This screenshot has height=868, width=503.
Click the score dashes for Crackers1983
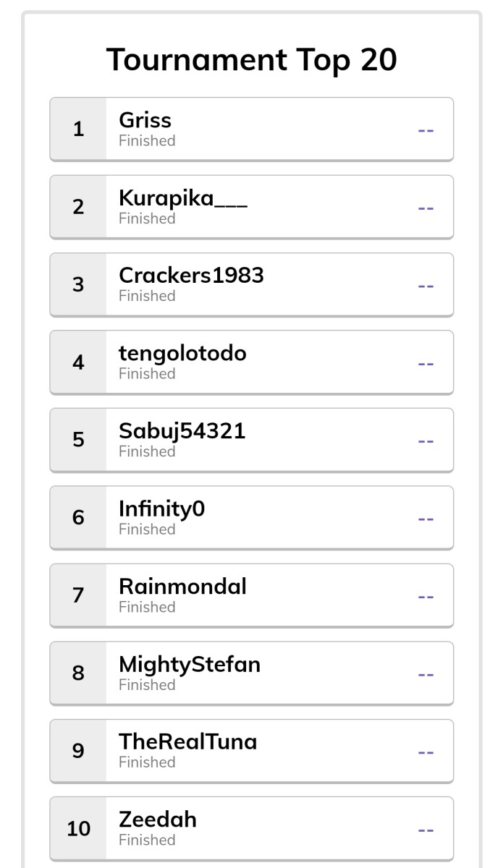pyautogui.click(x=426, y=286)
